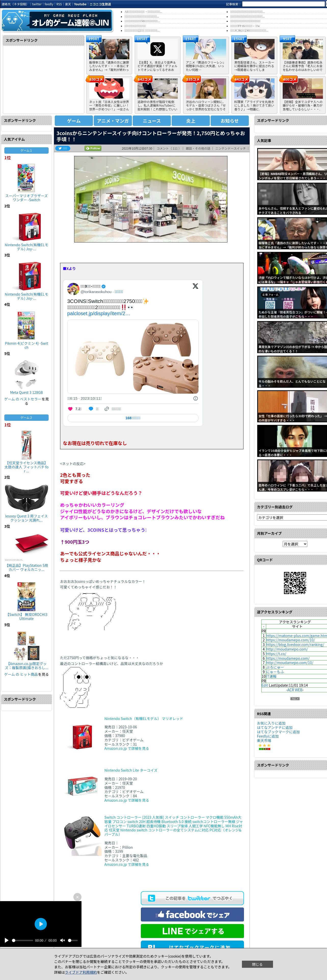The width and height of the screenshot is (327, 980).
Task: Open Pikmin 4 product image
Action: point(26,325)
